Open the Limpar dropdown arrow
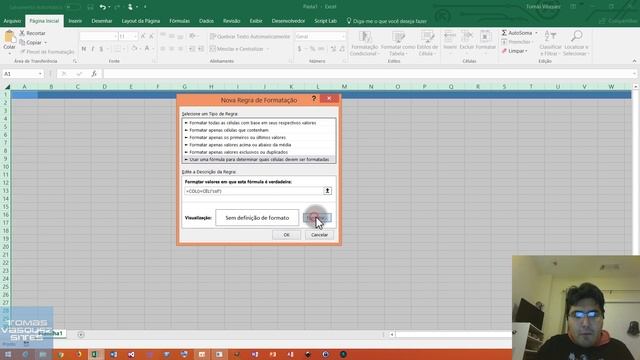 click(527, 51)
